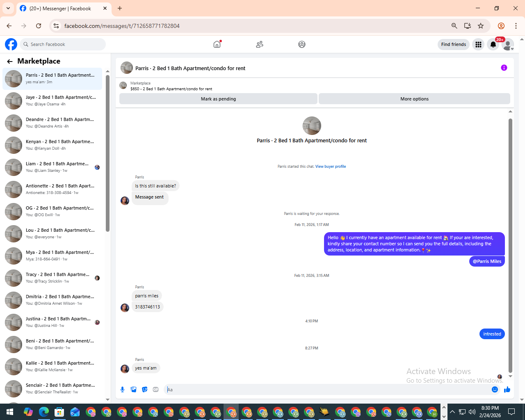Open the emoji picker in message box

click(x=495, y=389)
